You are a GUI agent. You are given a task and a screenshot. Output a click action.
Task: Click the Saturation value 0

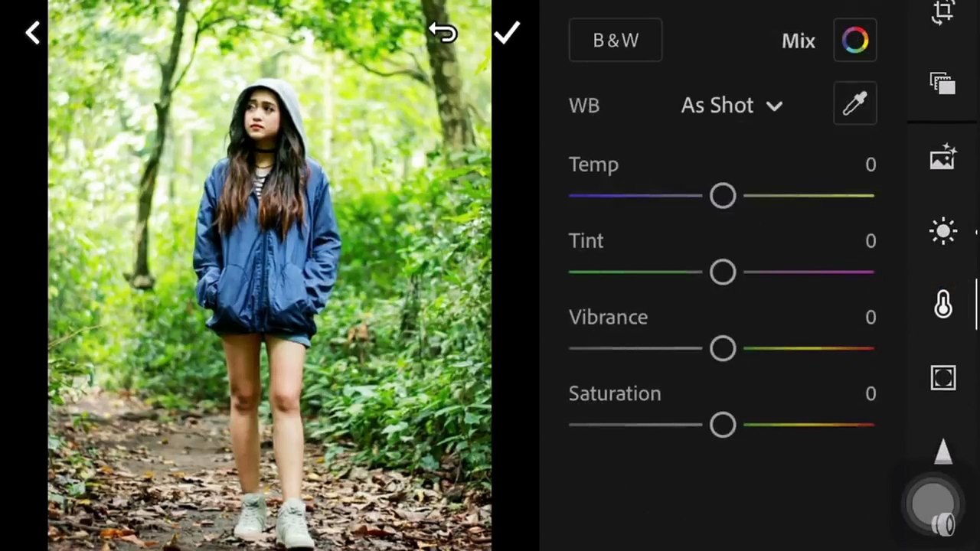click(x=871, y=393)
